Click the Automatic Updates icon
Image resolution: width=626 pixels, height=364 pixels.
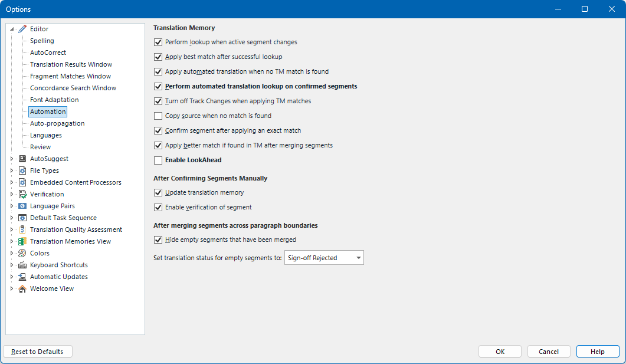(23, 277)
